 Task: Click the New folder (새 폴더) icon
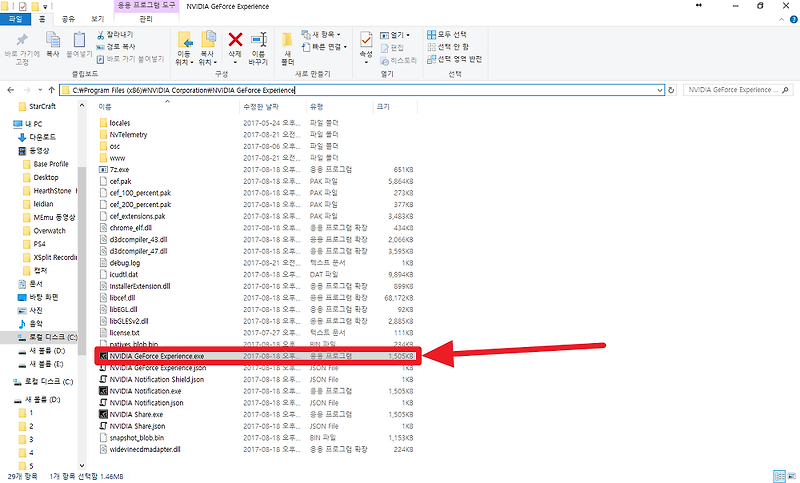pos(287,40)
